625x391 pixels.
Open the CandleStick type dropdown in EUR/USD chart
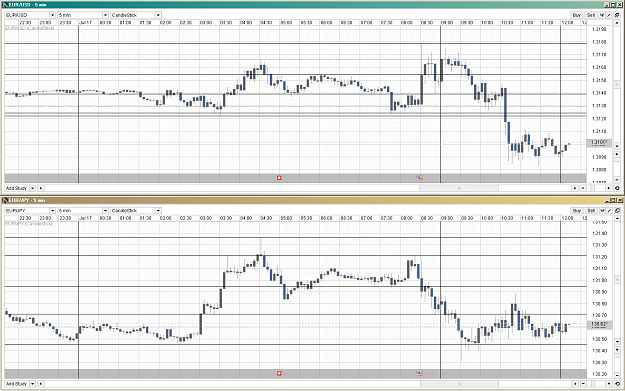click(x=158, y=15)
